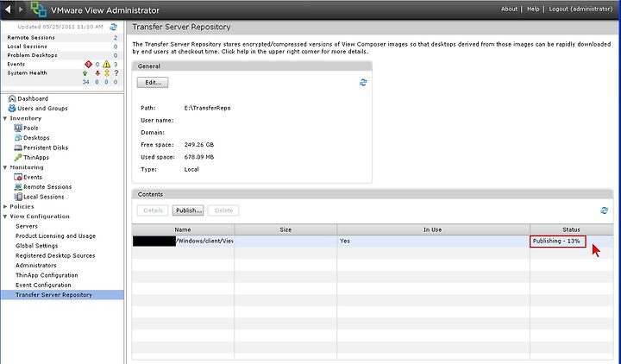This screenshot has height=364, width=621.
Task: Click the green up-arrow health icon
Action: pos(85,73)
